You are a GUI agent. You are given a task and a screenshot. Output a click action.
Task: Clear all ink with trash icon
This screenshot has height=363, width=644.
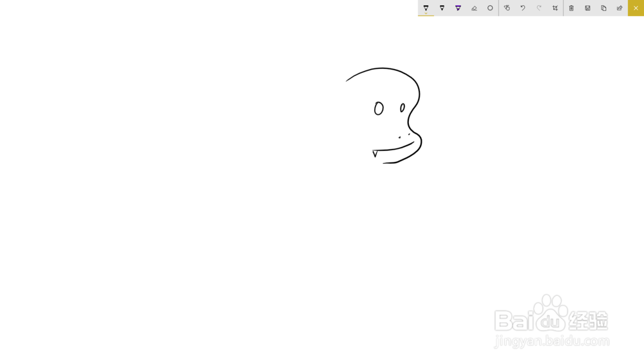point(571,8)
